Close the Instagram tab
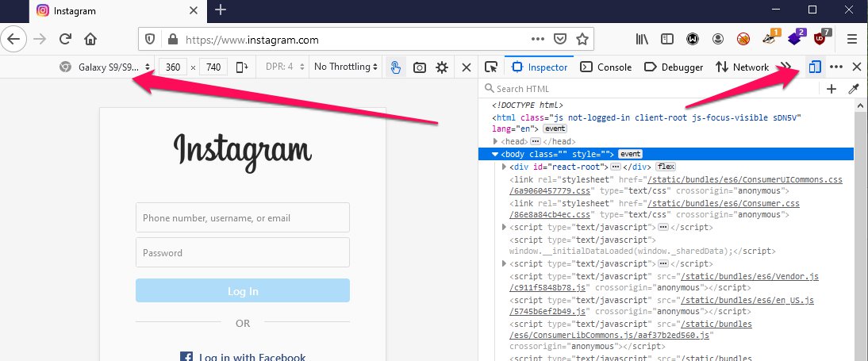The width and height of the screenshot is (868, 361). [194, 10]
